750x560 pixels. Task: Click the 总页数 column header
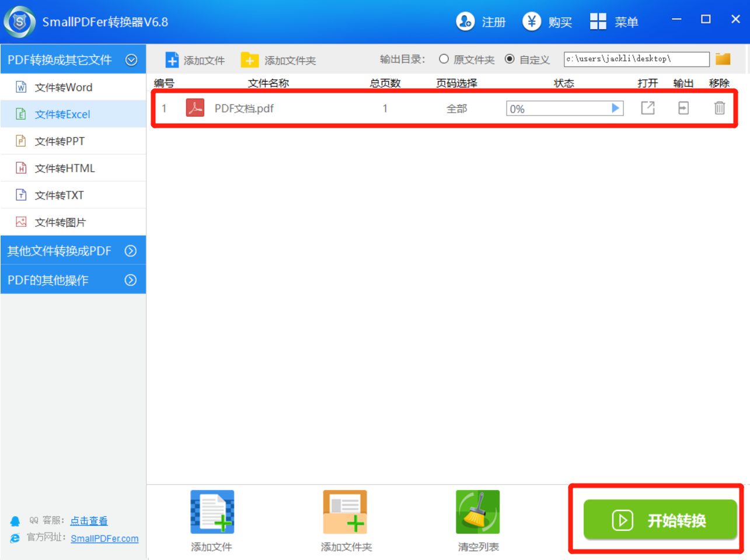(x=385, y=83)
